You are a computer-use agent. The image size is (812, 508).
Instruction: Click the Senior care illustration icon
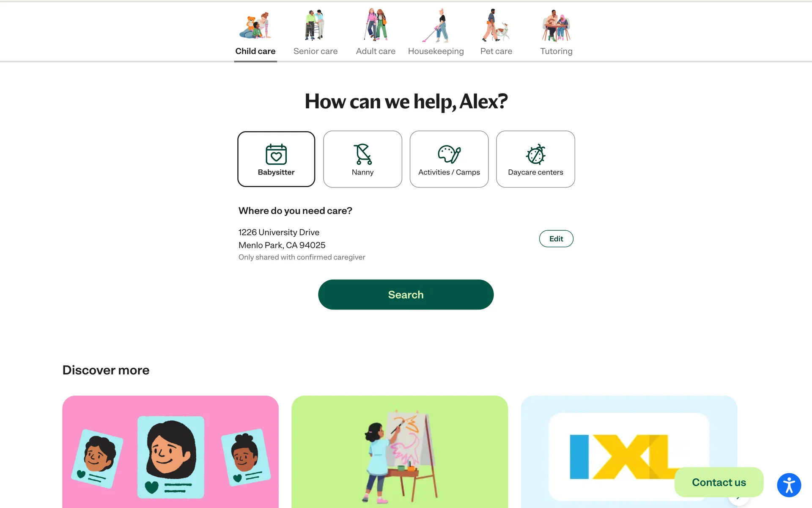[315, 25]
